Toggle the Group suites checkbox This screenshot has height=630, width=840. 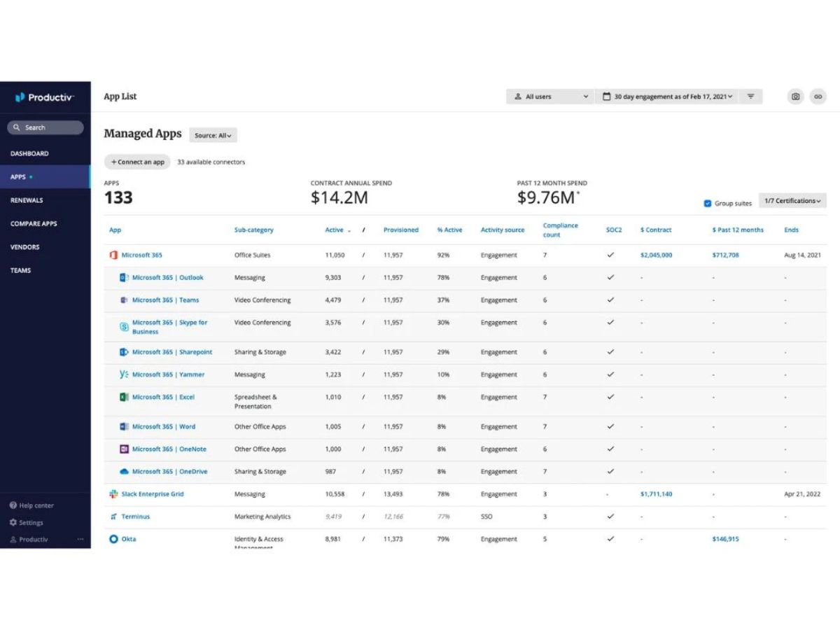tap(708, 204)
